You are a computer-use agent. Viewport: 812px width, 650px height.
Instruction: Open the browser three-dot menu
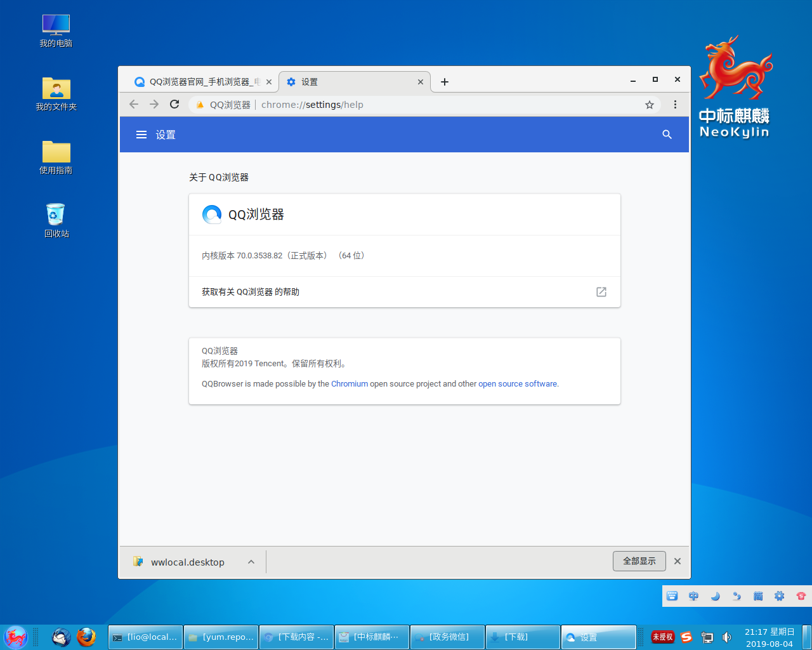point(675,104)
